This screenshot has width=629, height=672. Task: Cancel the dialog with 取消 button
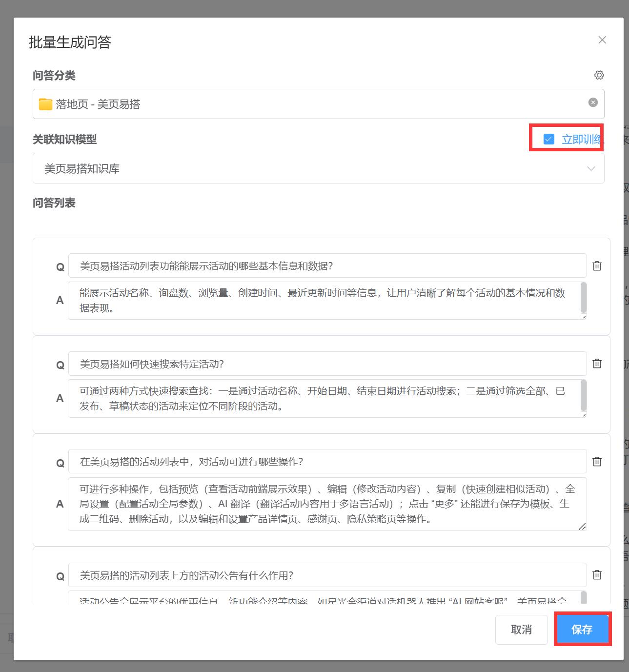point(521,630)
